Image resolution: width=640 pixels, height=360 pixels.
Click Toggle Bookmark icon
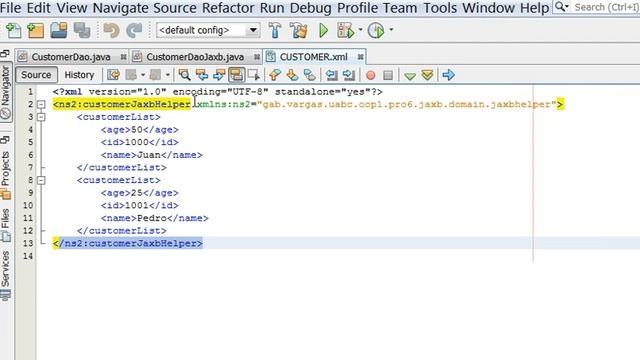[x=310, y=75]
